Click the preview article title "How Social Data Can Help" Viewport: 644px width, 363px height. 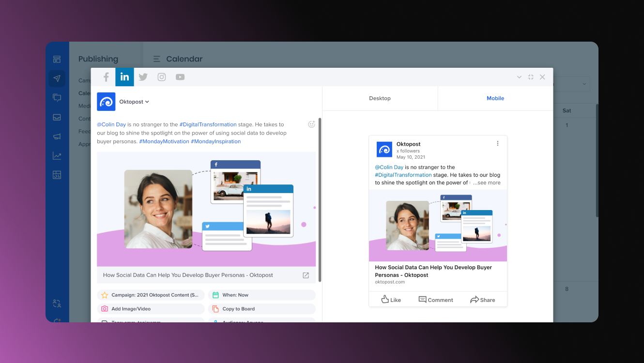tap(433, 271)
